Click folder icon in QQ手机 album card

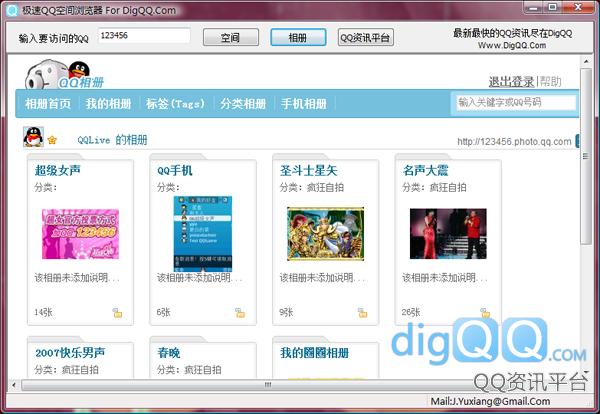point(240,313)
